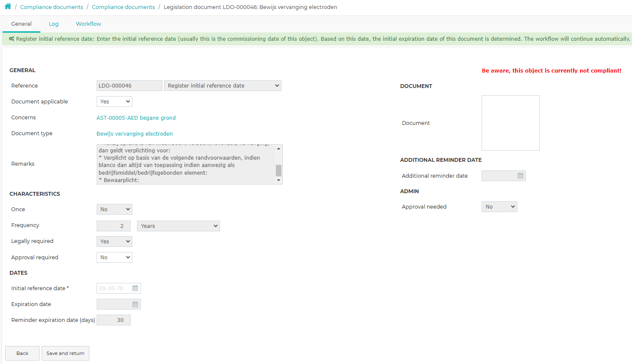Open Legally required dropdown
Viewport: 632px width, 364px height.
(114, 242)
